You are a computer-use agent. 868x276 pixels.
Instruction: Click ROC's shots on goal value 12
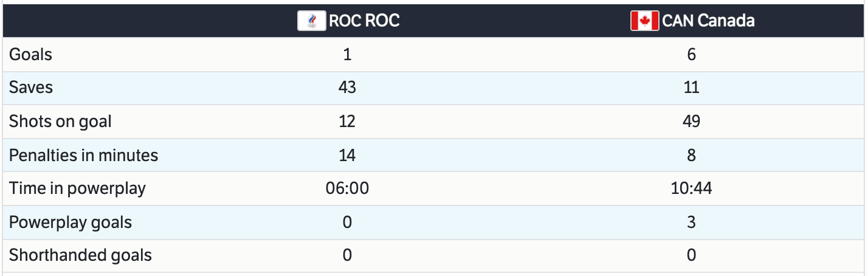(x=347, y=122)
